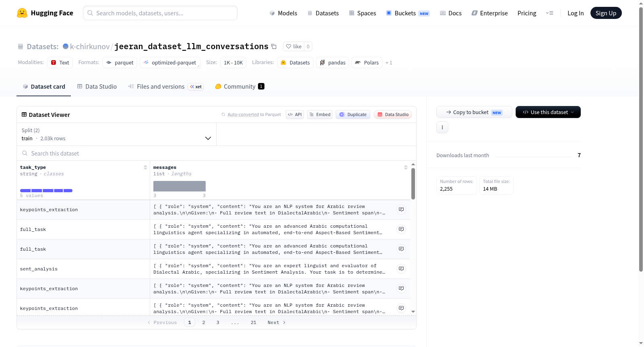
Task: Show the +1 additional libraries
Action: pyautogui.click(x=389, y=62)
